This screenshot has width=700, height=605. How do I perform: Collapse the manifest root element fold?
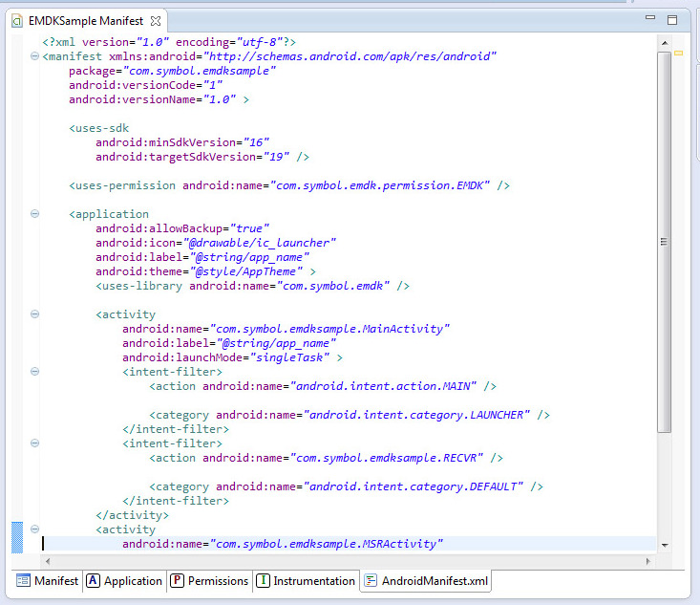tap(34, 56)
